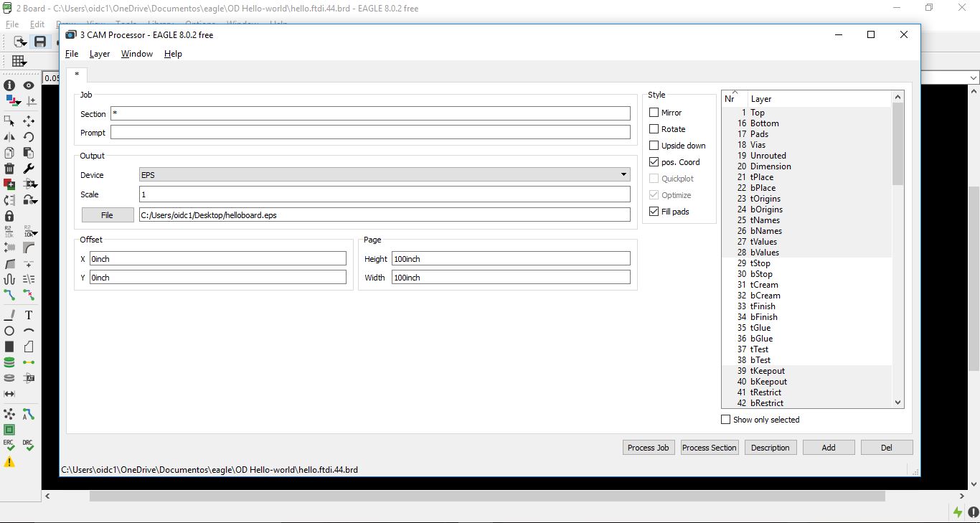Open the board window's dropdown arrow at far right
This screenshot has height=523, width=980.
point(974,78)
